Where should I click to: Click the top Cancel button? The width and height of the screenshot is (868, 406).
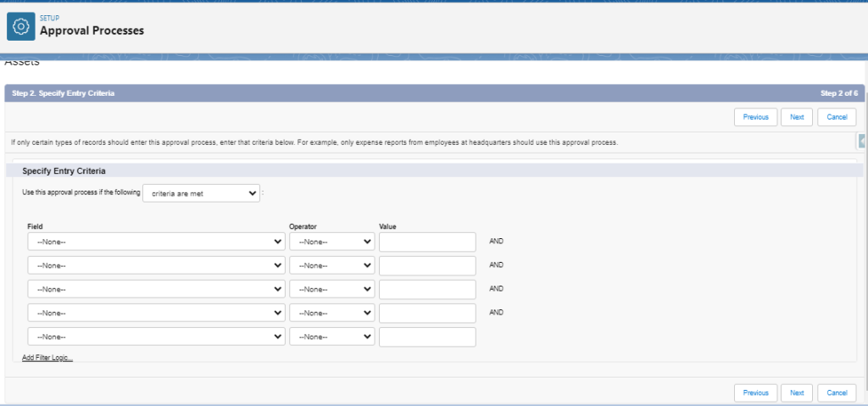(837, 117)
